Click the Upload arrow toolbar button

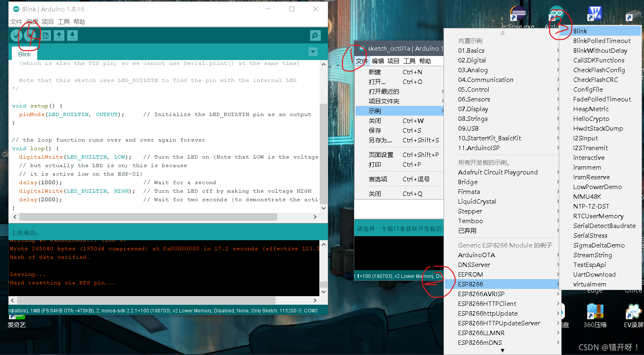pyautogui.click(x=30, y=36)
